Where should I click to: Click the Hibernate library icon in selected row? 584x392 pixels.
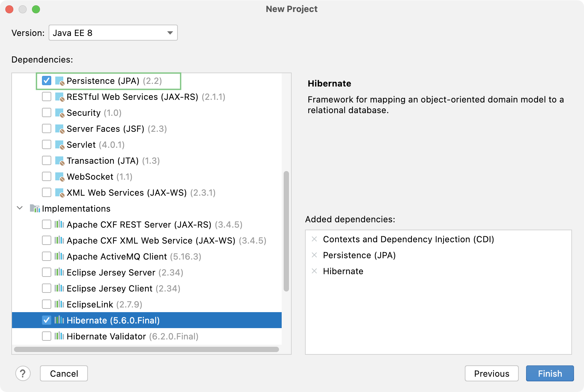[x=59, y=320]
